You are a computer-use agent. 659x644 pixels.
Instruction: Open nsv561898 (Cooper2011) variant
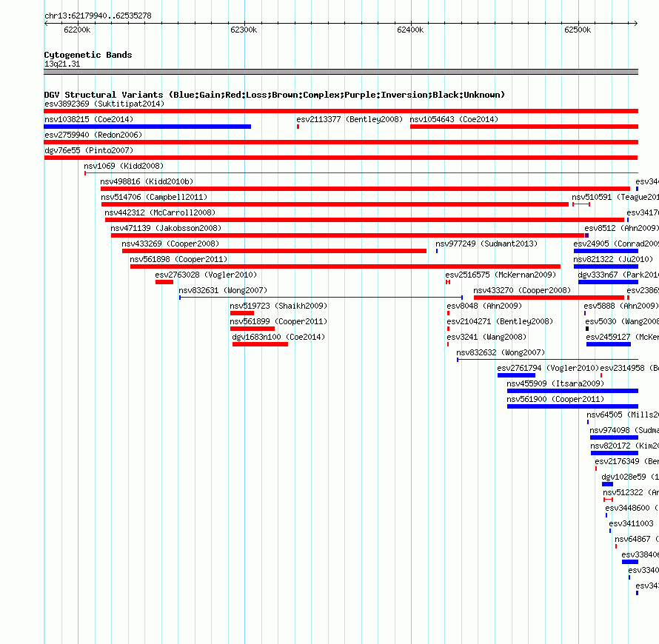tap(178, 259)
